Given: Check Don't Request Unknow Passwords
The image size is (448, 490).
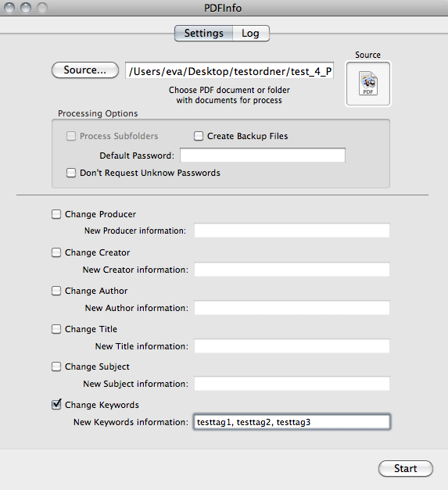Looking at the screenshot, I should click(71, 173).
